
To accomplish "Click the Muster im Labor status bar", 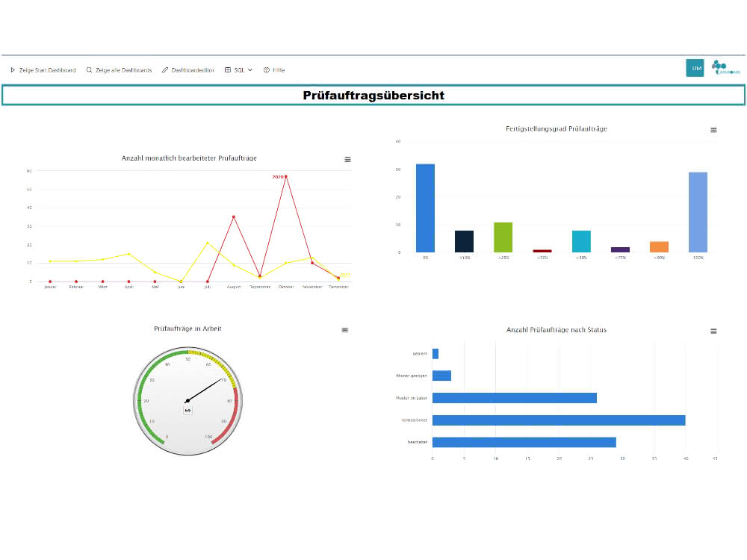I will (x=515, y=398).
